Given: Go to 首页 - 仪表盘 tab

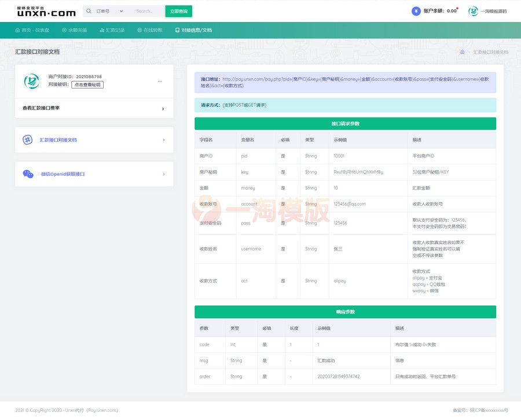Looking at the screenshot, I should point(32,30).
